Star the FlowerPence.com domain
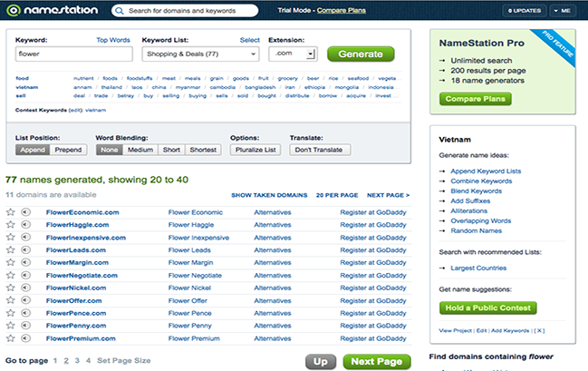Viewport: 588px width, 371px height. [x=11, y=313]
